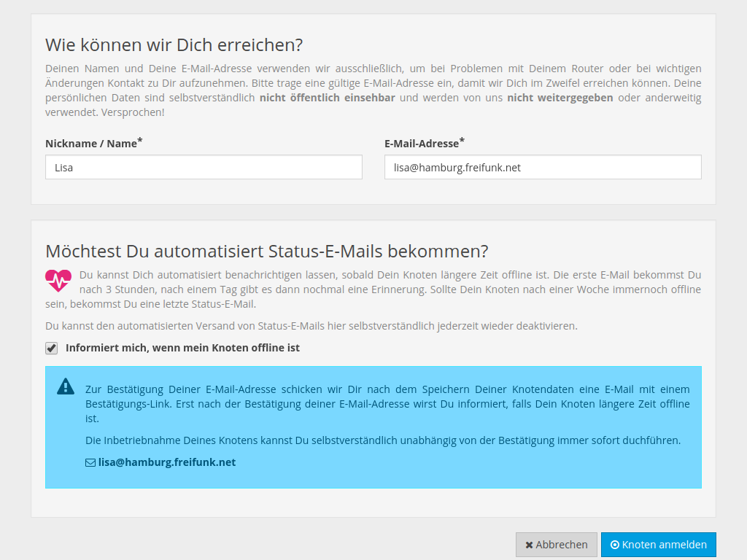
Task: Toggle Informiert mich, wenn mein Knoten offline ist
Action: (x=51, y=348)
